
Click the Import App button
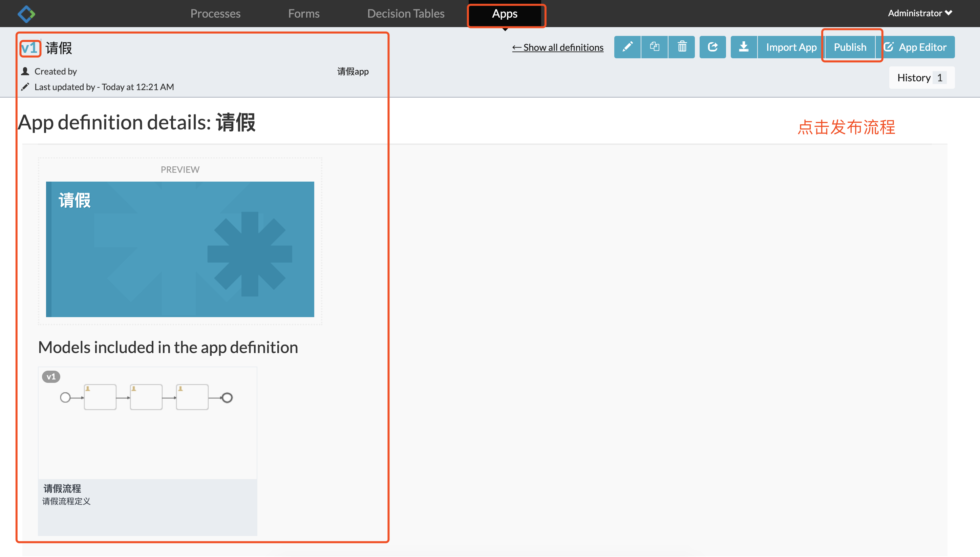click(x=791, y=47)
